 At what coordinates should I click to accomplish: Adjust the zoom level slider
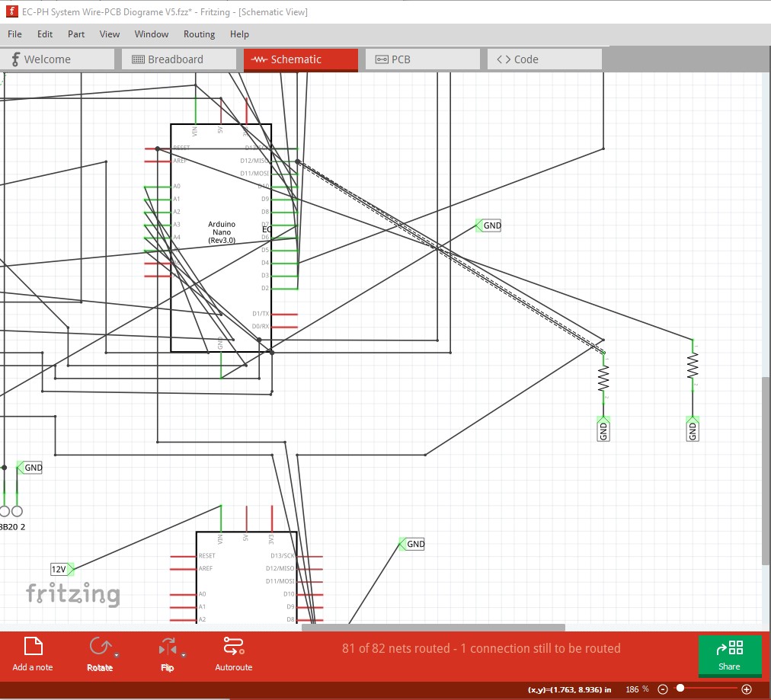681,689
